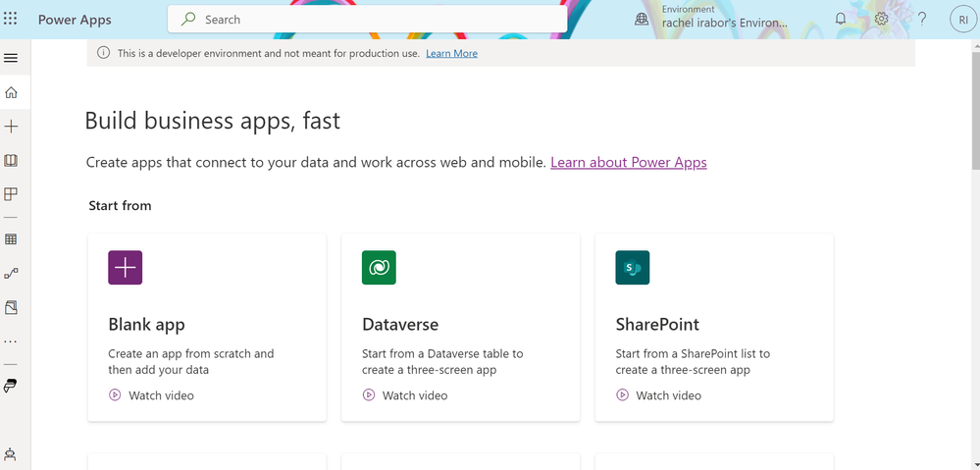This screenshot has height=470, width=980.
Task: Click the Create plus icon in sidebar
Action: click(x=11, y=127)
